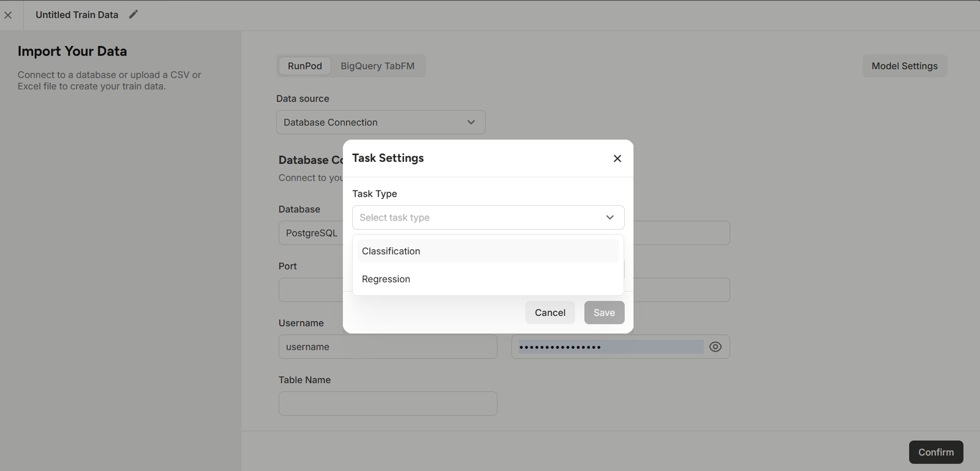Switch to the RunPod tab

point(305,66)
